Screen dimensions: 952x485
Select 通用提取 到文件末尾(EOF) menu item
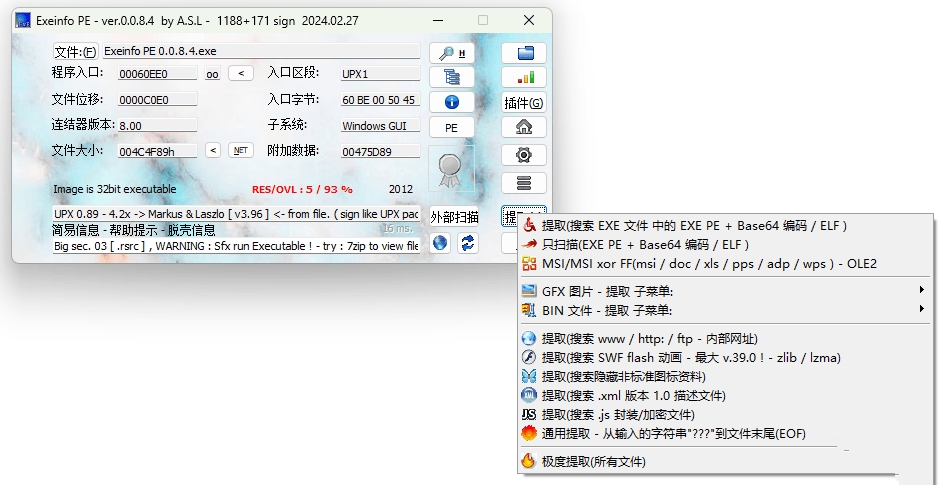725,433
